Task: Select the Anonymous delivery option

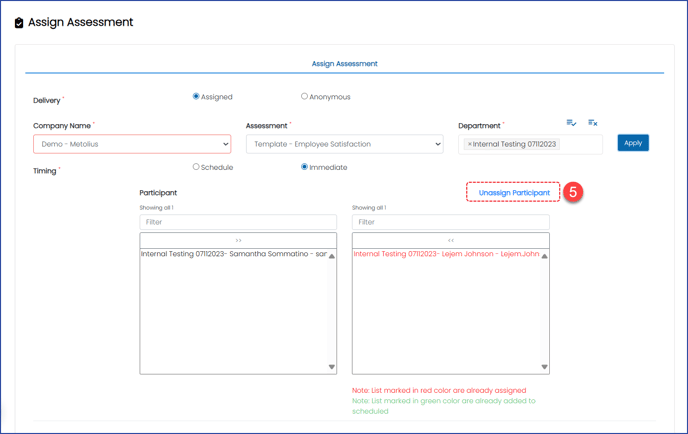Action: click(305, 97)
